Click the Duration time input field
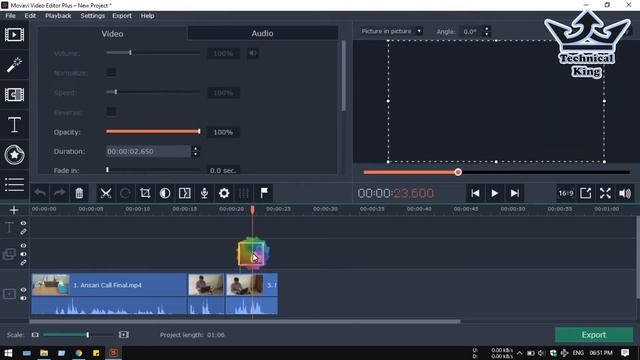Image resolution: width=640 pixels, height=360 pixels. pyautogui.click(x=149, y=151)
